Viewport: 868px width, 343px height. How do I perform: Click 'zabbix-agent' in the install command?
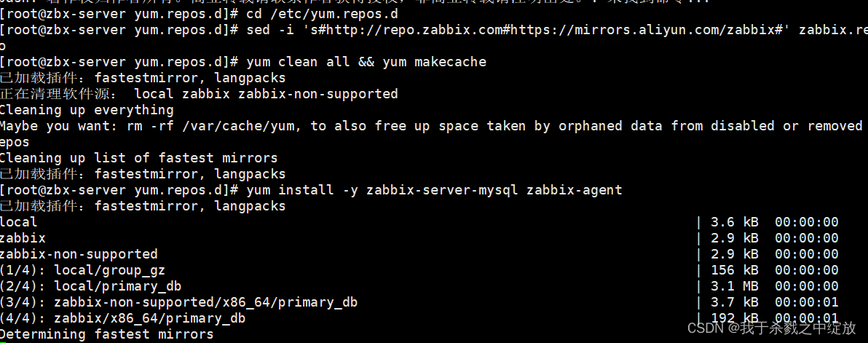[574, 190]
